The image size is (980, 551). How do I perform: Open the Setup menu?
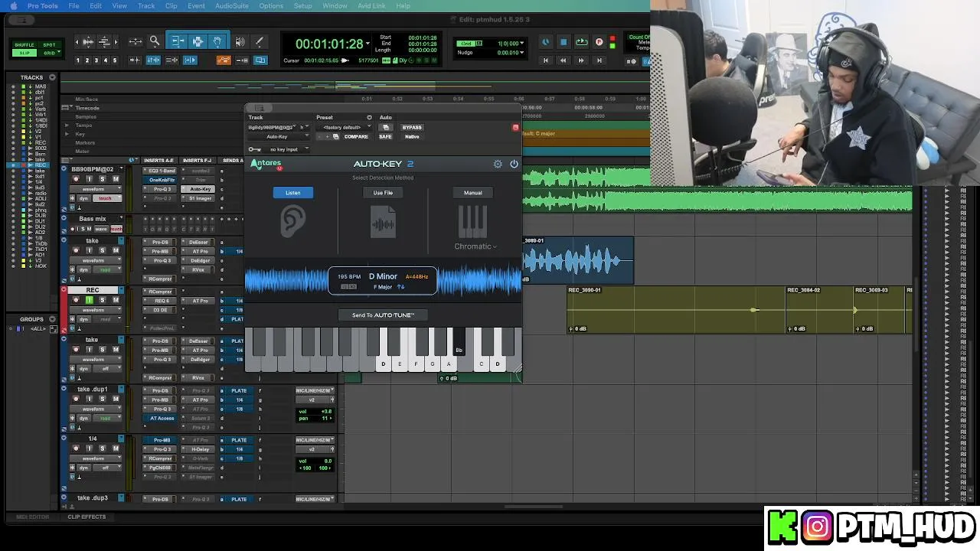pyautogui.click(x=302, y=5)
